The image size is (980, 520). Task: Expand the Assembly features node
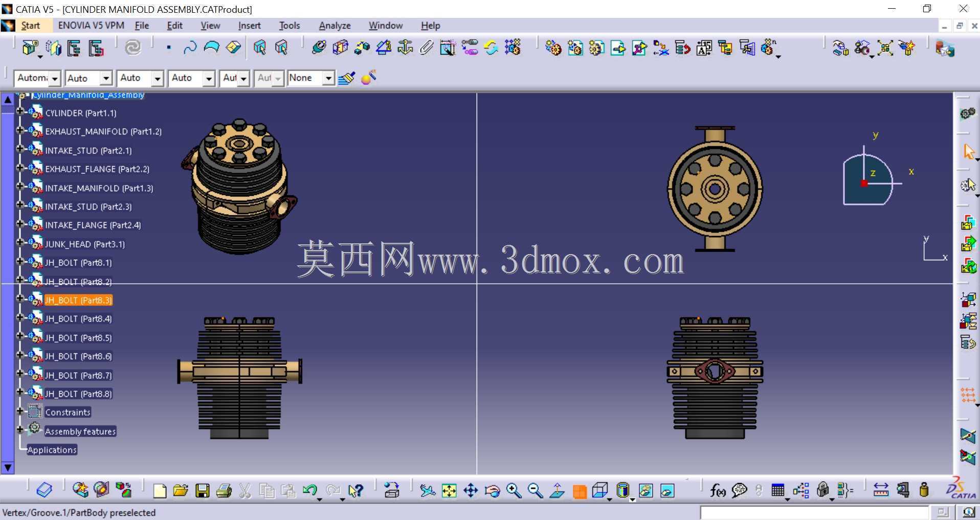20,430
